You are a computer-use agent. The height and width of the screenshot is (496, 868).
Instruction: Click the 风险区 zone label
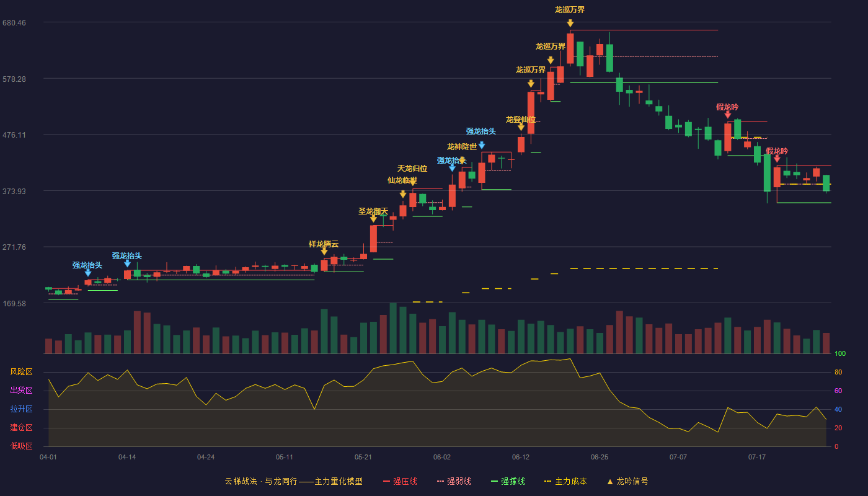click(21, 372)
